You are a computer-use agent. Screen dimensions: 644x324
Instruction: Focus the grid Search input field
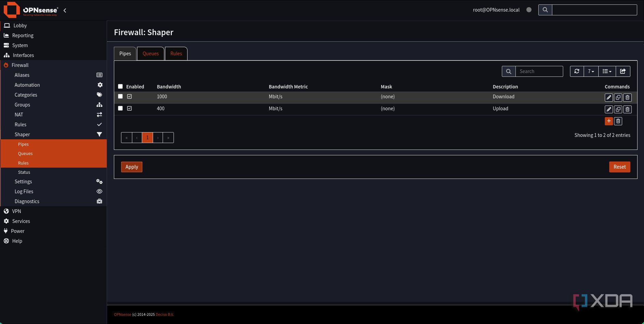(539, 71)
